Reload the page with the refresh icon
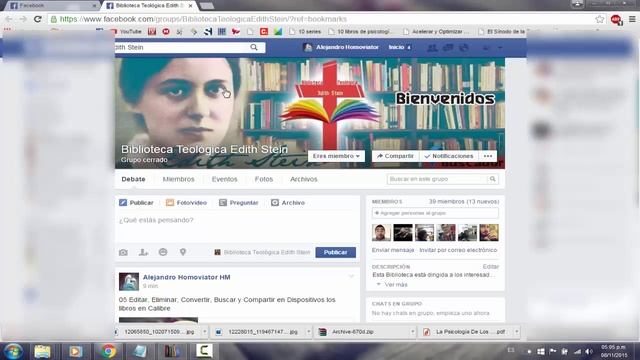This screenshot has height=360, width=640. tap(38, 19)
